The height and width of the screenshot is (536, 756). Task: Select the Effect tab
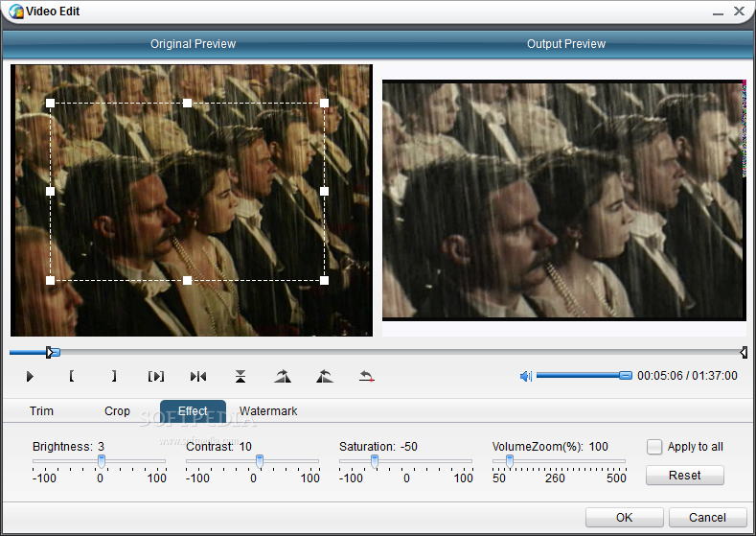tap(193, 411)
